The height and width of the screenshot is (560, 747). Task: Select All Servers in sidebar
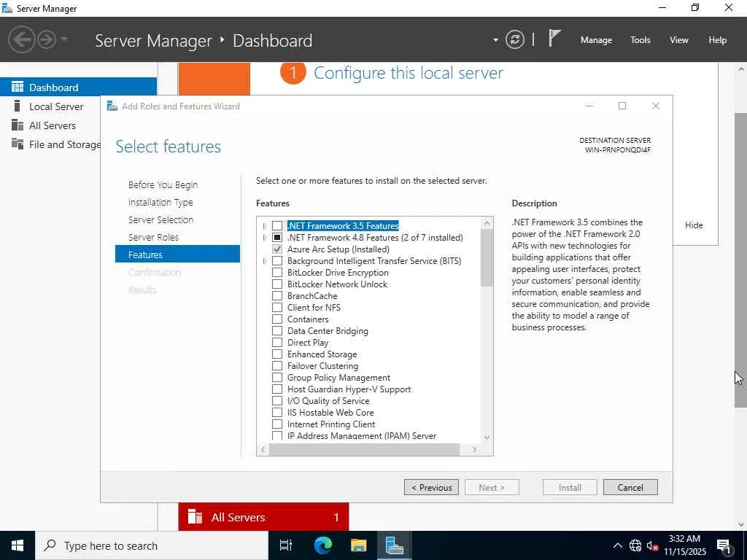point(53,125)
